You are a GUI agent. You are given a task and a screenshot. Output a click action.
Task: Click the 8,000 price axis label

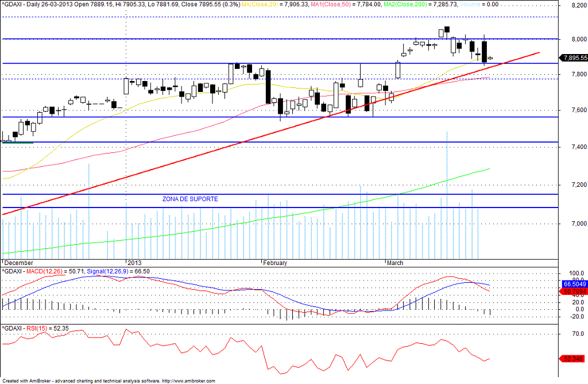tap(579, 39)
